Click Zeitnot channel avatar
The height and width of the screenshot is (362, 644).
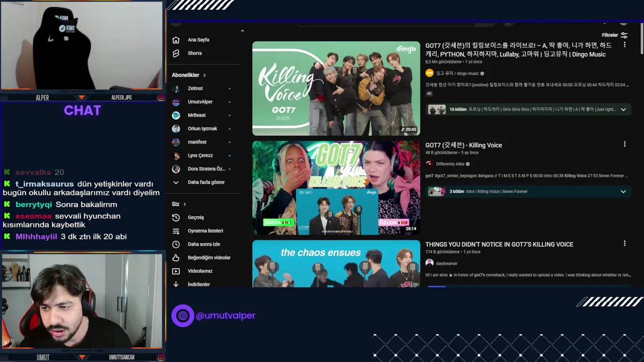click(176, 88)
